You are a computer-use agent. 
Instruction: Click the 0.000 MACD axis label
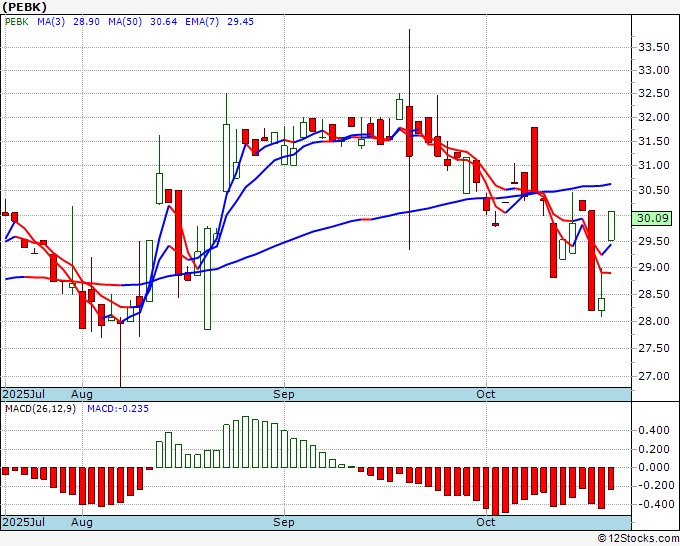[654, 468]
